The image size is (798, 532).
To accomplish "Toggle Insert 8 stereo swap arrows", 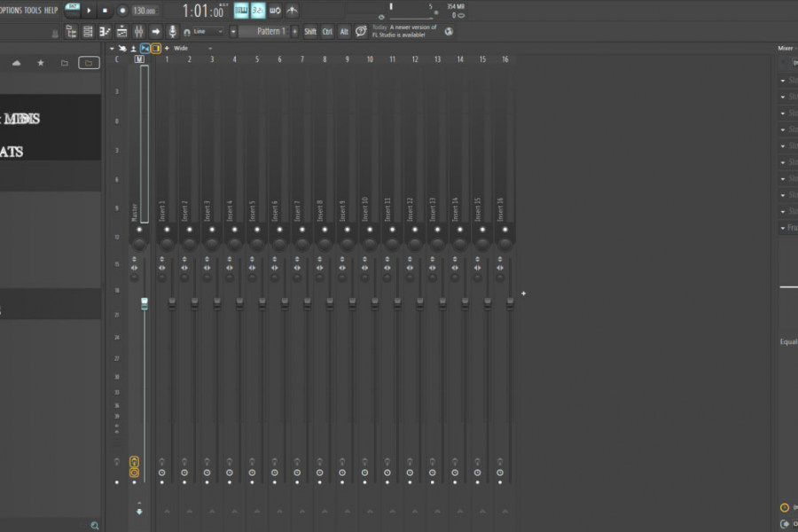I will coord(319,268).
